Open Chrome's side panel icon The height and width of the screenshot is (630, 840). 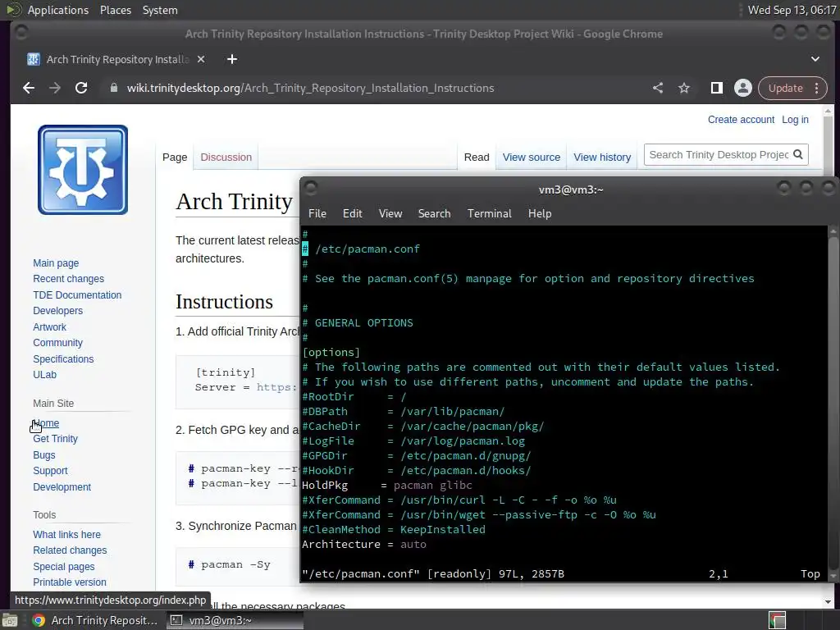pyautogui.click(x=716, y=88)
